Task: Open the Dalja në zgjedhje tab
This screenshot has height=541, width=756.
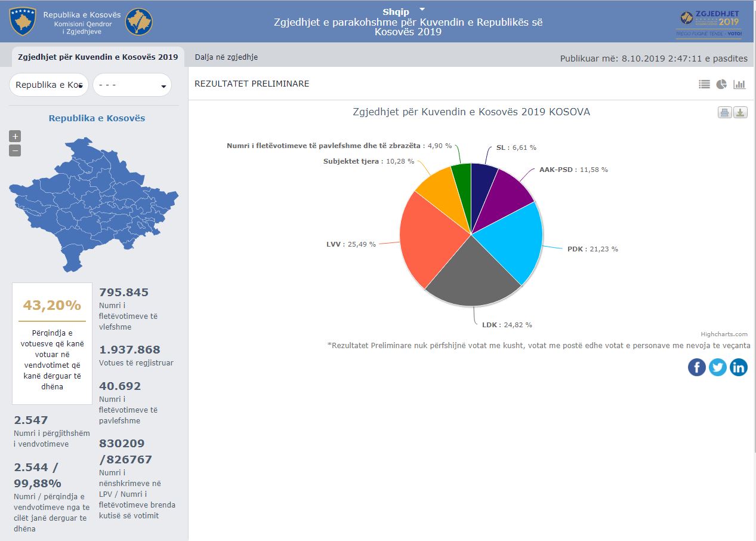Action: click(226, 57)
